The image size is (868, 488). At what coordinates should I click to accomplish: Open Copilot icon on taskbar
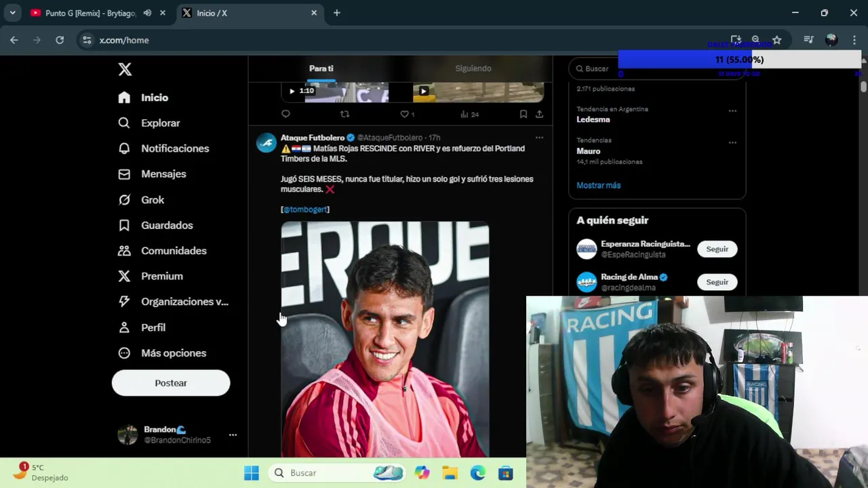point(422,473)
